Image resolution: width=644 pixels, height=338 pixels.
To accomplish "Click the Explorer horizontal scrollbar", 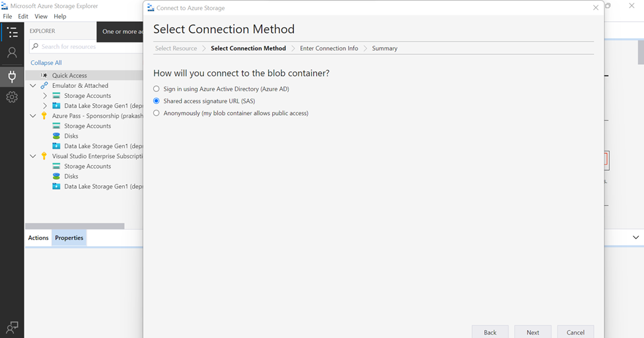I will point(75,226).
